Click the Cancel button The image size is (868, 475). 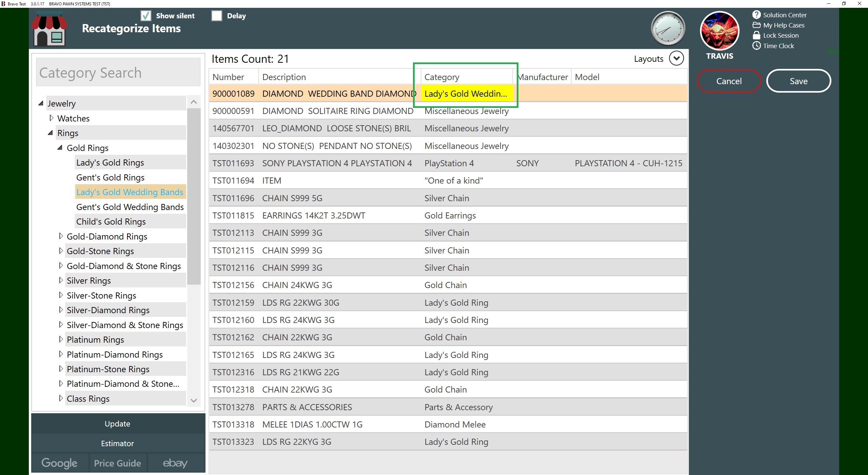point(729,81)
